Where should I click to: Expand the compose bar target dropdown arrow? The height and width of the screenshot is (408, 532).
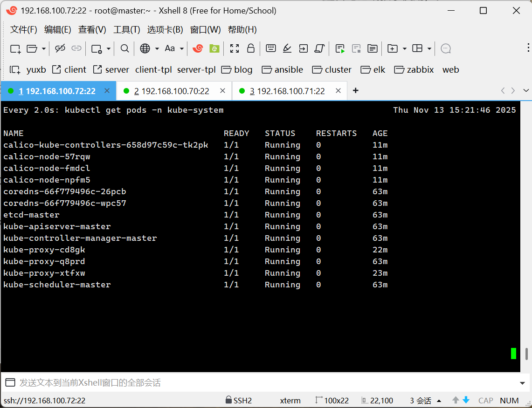click(523, 383)
